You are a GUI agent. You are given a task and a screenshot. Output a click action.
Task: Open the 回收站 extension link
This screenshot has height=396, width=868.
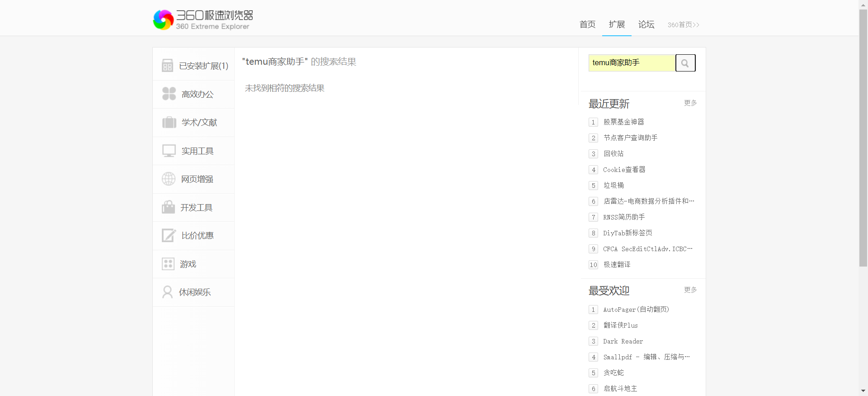click(x=613, y=154)
